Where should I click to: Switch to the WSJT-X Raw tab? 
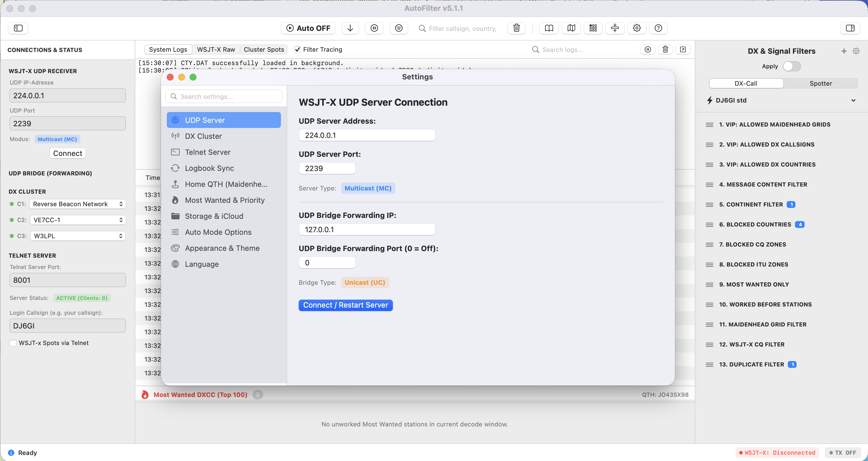click(x=216, y=49)
